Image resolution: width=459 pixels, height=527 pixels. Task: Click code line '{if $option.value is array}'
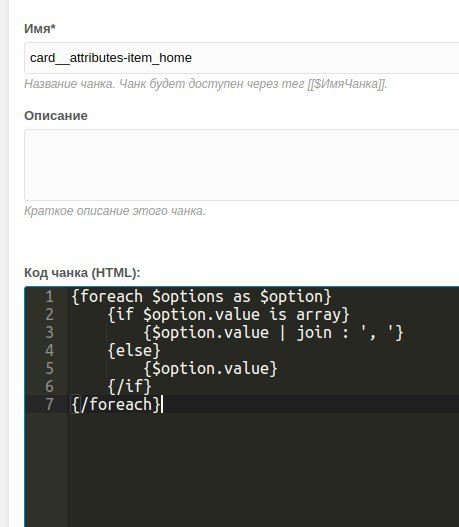click(x=228, y=315)
